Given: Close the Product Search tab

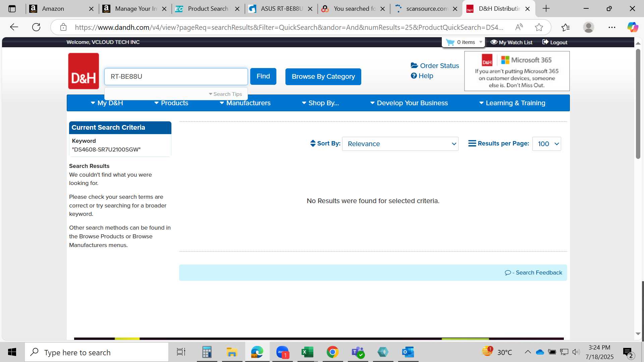Looking at the screenshot, I should [237, 9].
